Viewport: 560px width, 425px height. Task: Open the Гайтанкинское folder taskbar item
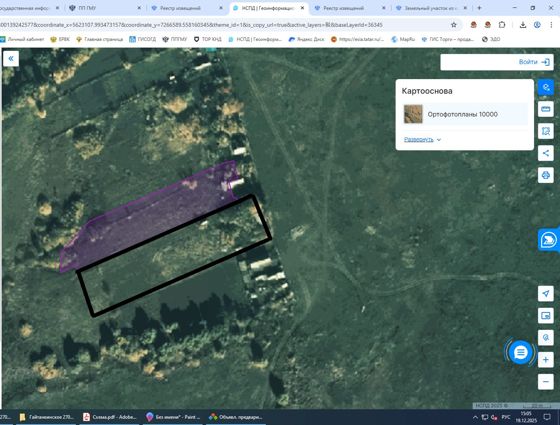[47, 417]
